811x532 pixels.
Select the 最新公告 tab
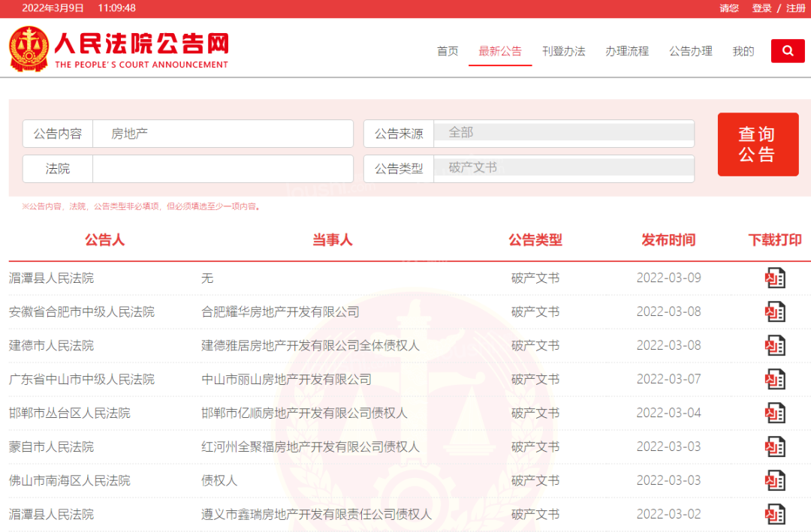point(500,51)
